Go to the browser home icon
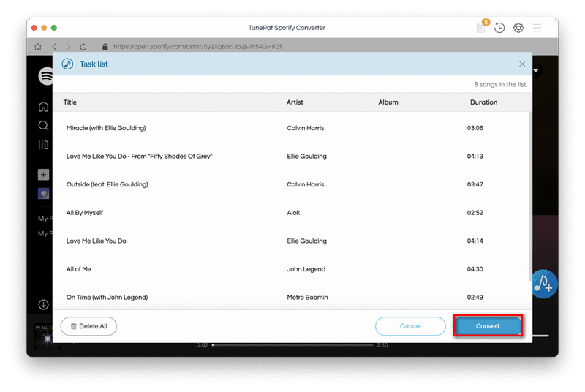This screenshot has height=392, width=585. pyautogui.click(x=38, y=47)
